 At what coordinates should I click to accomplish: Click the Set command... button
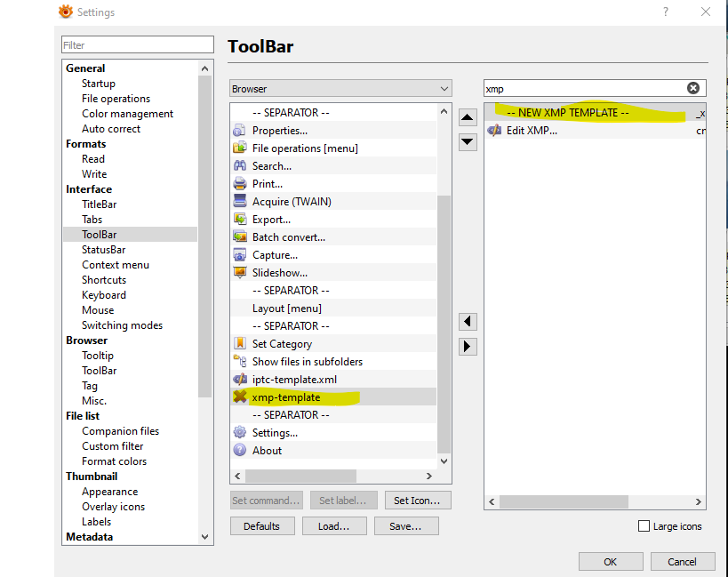point(266,501)
